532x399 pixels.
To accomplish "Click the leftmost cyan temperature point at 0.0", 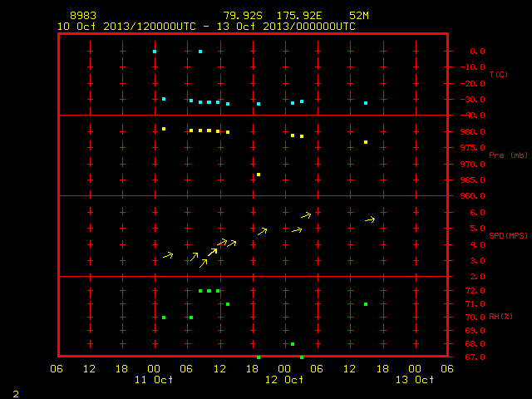I will coord(155,52).
